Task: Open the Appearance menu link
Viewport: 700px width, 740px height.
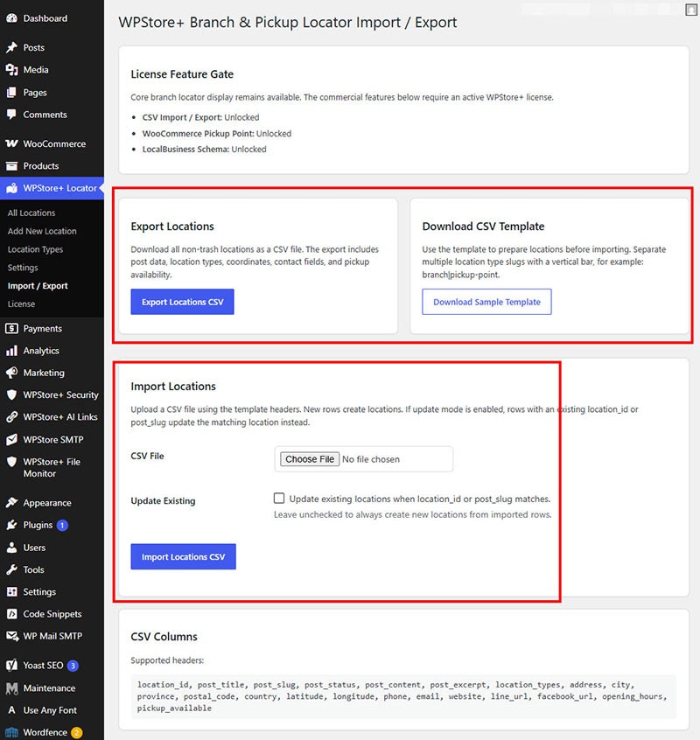Action: [x=47, y=503]
